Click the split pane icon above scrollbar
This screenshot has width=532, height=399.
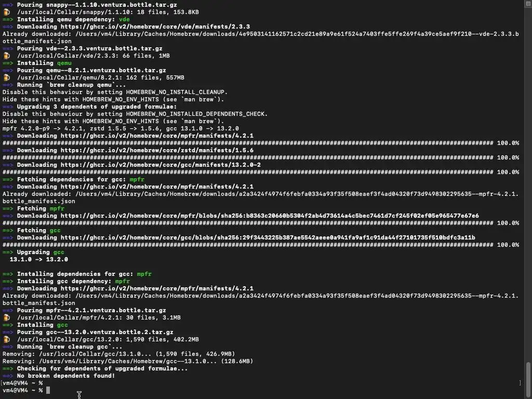528,3
